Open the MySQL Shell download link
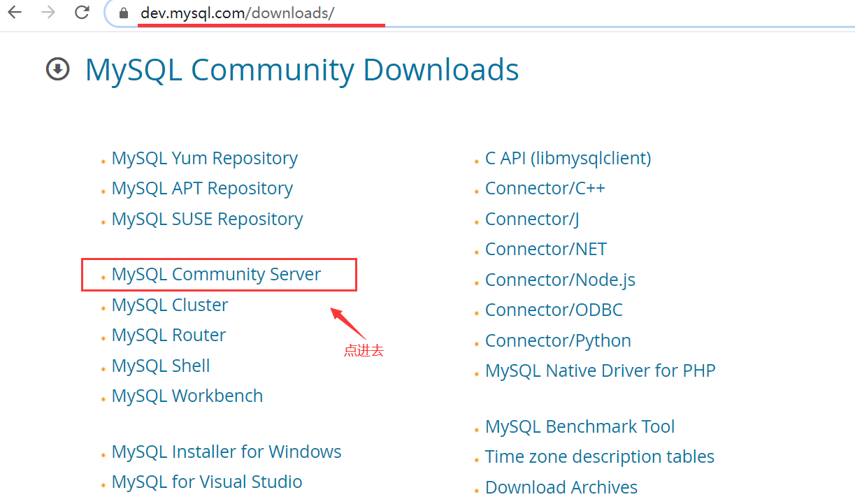The height and width of the screenshot is (504, 855). pyautogui.click(x=160, y=366)
